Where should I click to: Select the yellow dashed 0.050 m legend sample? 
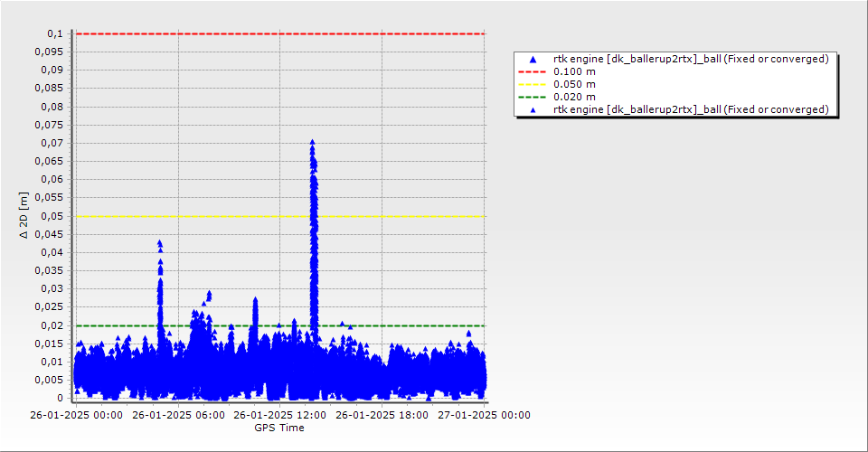pos(533,85)
